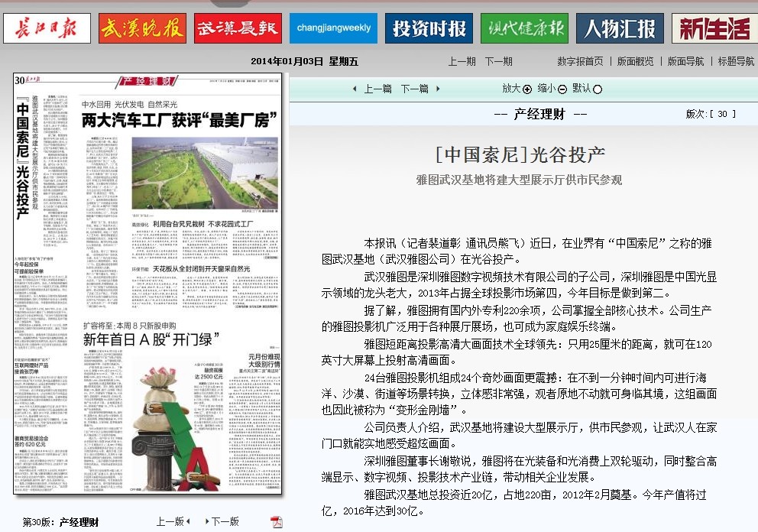This screenshot has width=758, height=532.
Task: Open the 武汉晚报 newspaper logo
Action: click(x=142, y=28)
